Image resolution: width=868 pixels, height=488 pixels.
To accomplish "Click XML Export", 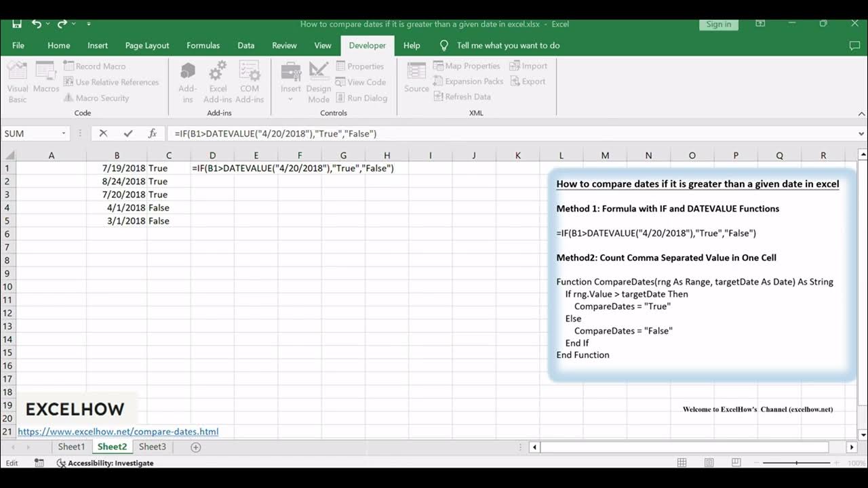I will coord(528,81).
